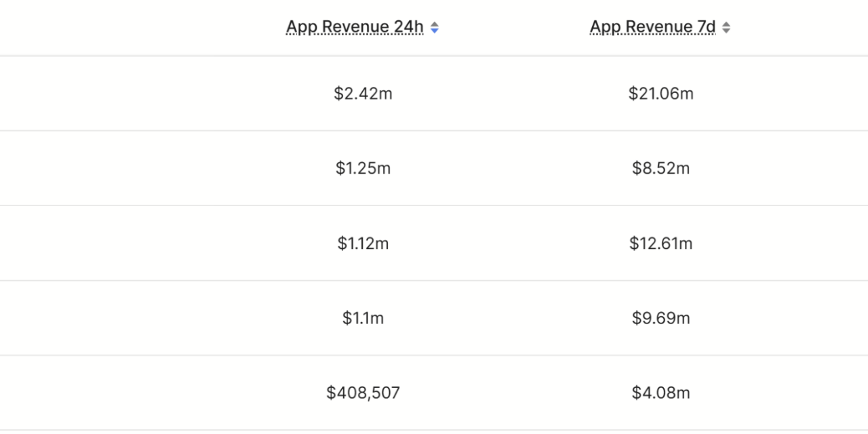The height and width of the screenshot is (434, 868).
Task: Click the ascending arrow beside App Revenue 24h
Action: click(x=435, y=24)
